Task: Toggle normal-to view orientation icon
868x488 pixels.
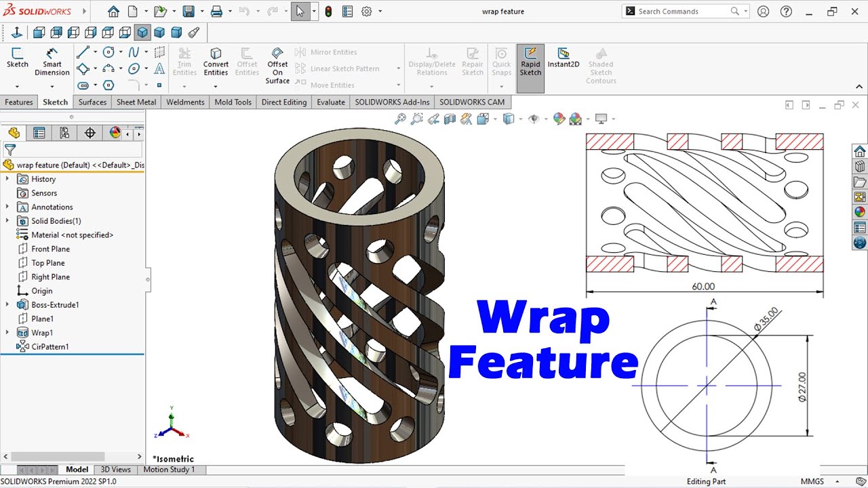Action: click(17, 32)
